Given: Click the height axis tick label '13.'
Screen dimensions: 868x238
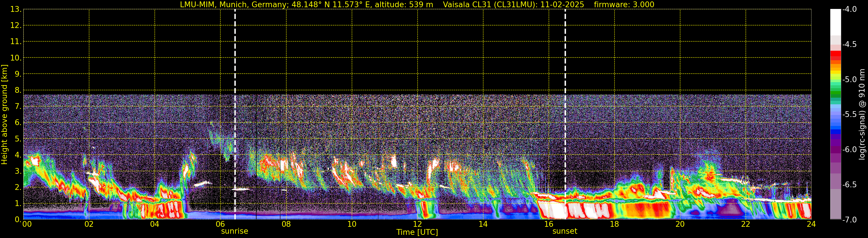Looking at the screenshot, I should point(16,10).
